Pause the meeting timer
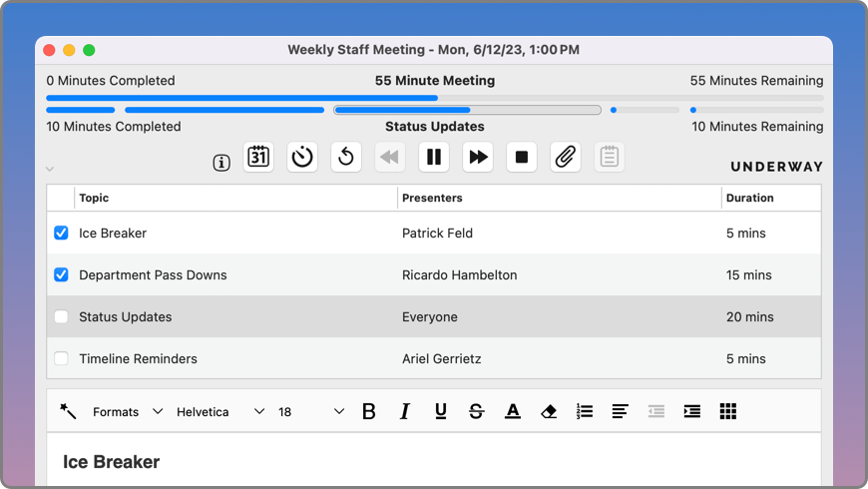 pyautogui.click(x=434, y=157)
